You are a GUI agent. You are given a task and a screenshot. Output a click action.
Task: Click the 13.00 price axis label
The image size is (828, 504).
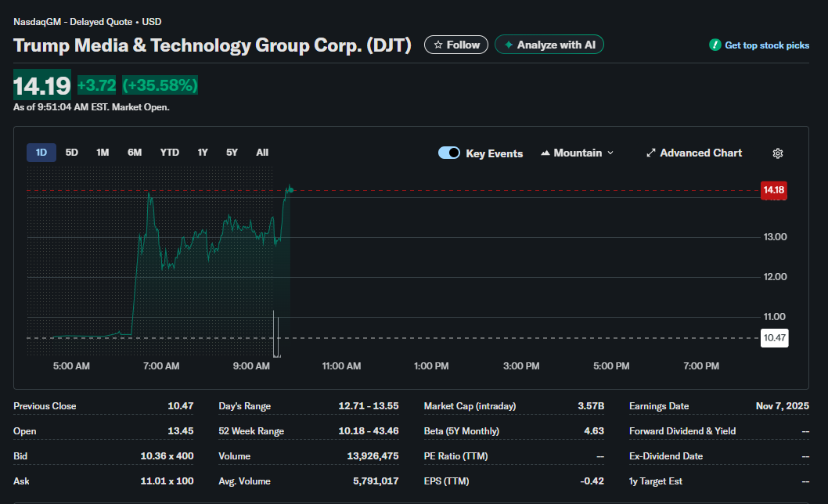click(x=776, y=237)
